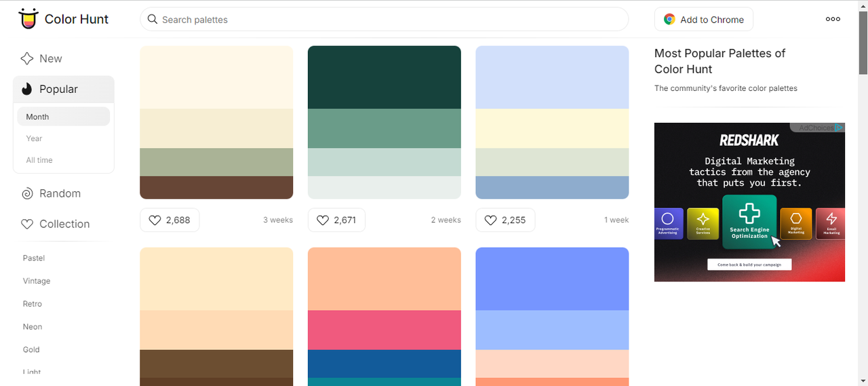868x386 pixels.
Task: Select the All time filter
Action: (x=64, y=160)
